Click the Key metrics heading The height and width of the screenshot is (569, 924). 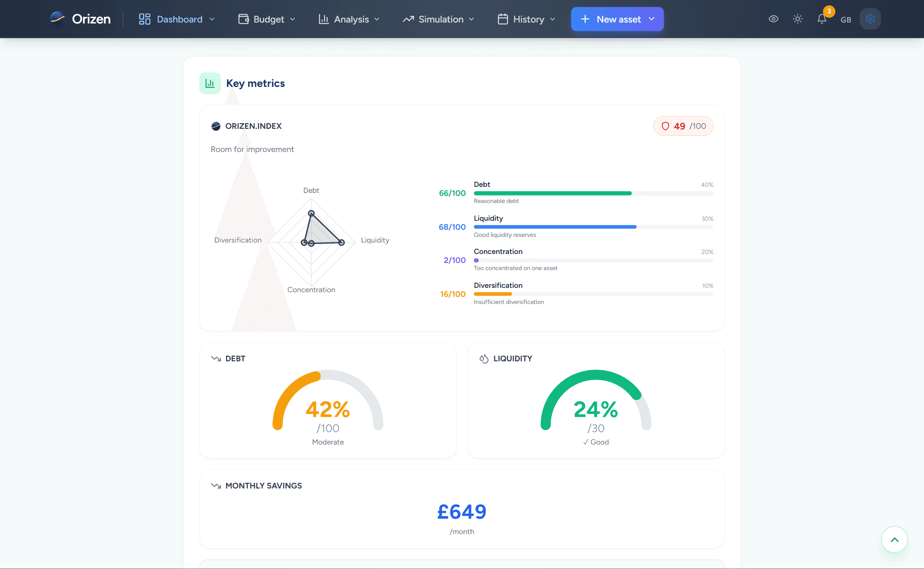(x=255, y=83)
